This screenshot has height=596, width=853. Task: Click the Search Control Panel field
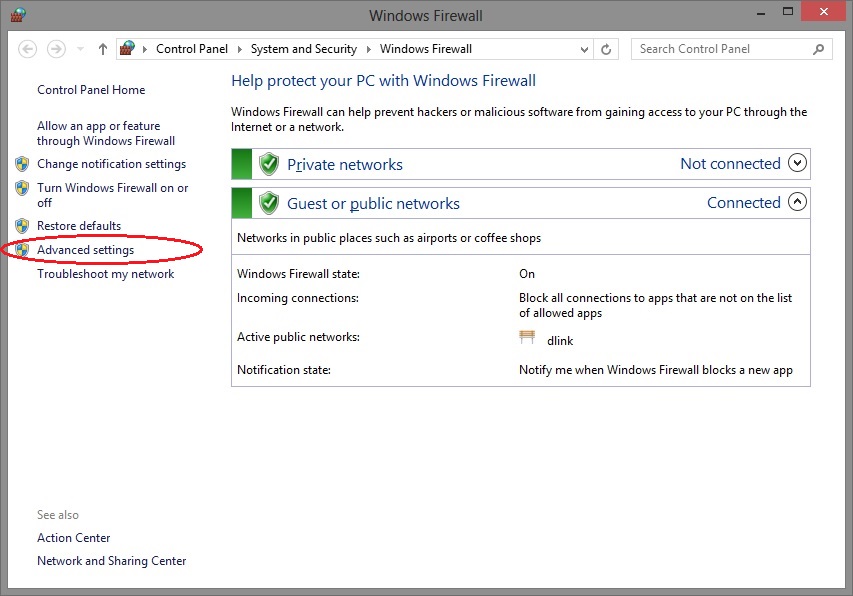[x=732, y=49]
